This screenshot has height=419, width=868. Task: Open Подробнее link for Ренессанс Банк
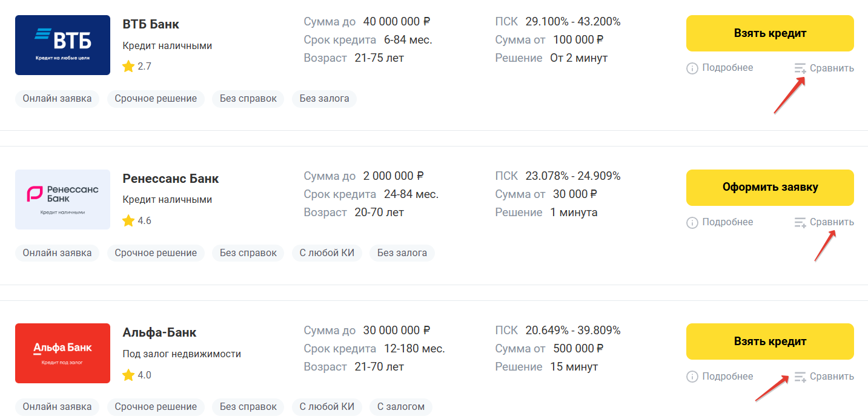click(727, 222)
